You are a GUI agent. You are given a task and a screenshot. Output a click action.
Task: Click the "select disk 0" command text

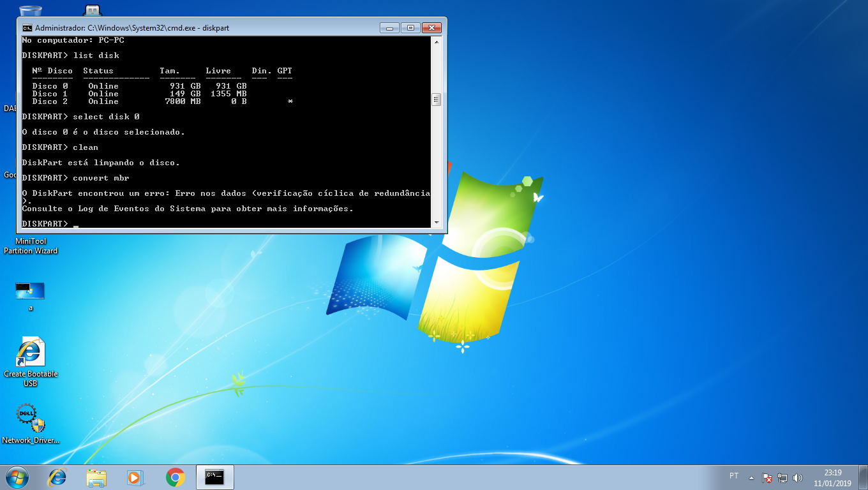tap(106, 117)
